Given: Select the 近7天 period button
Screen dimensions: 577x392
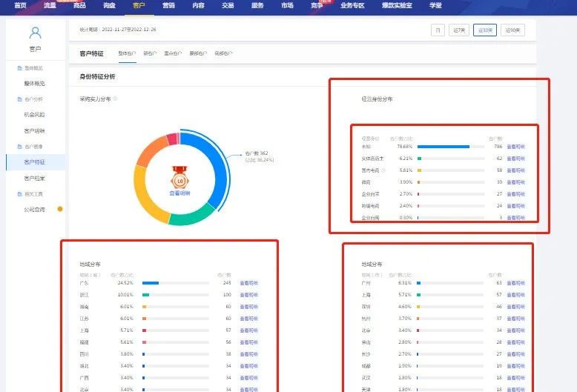Looking at the screenshot, I should tap(459, 30).
